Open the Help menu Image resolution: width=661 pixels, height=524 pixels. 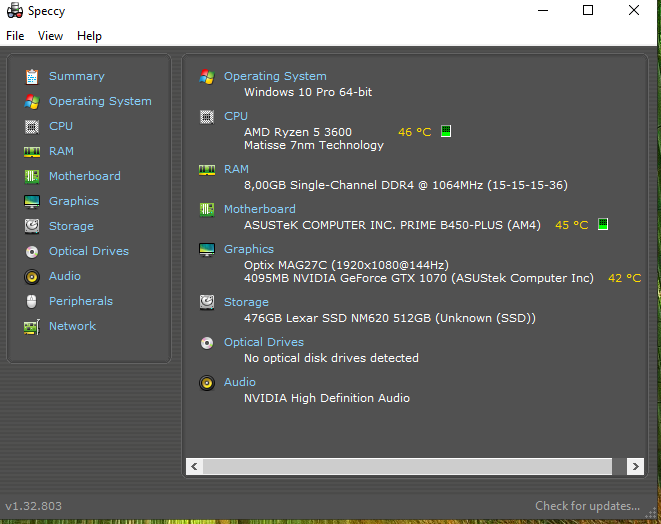coord(89,36)
